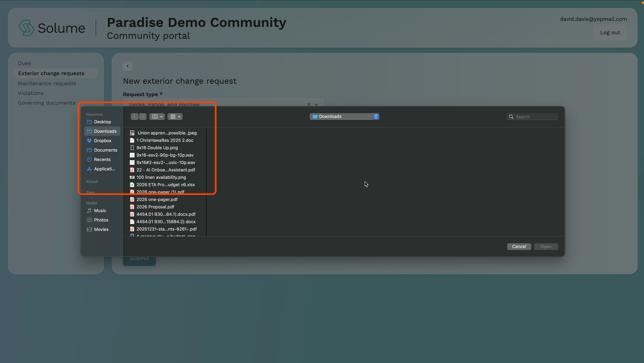Click the Dropbox logo icon in sidebar

pyautogui.click(x=89, y=141)
